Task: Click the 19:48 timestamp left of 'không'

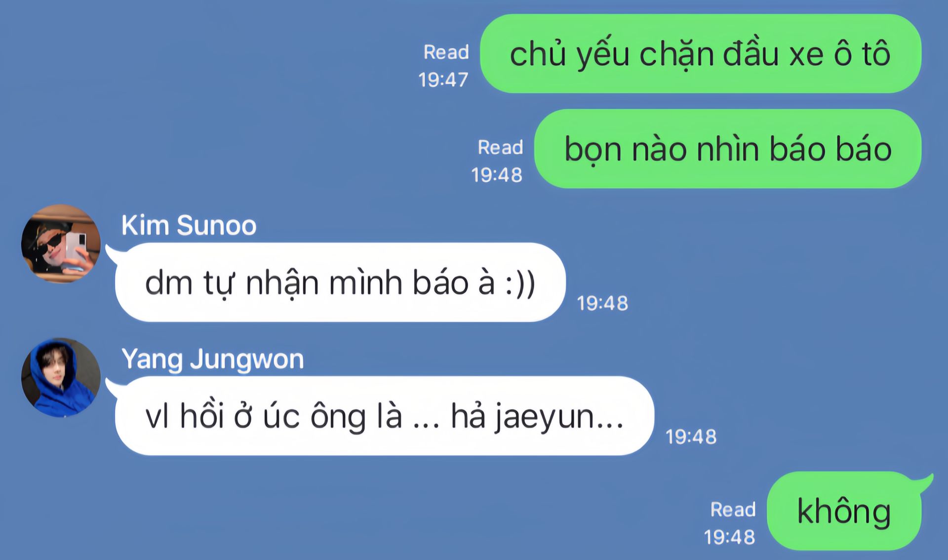Action: (x=730, y=537)
